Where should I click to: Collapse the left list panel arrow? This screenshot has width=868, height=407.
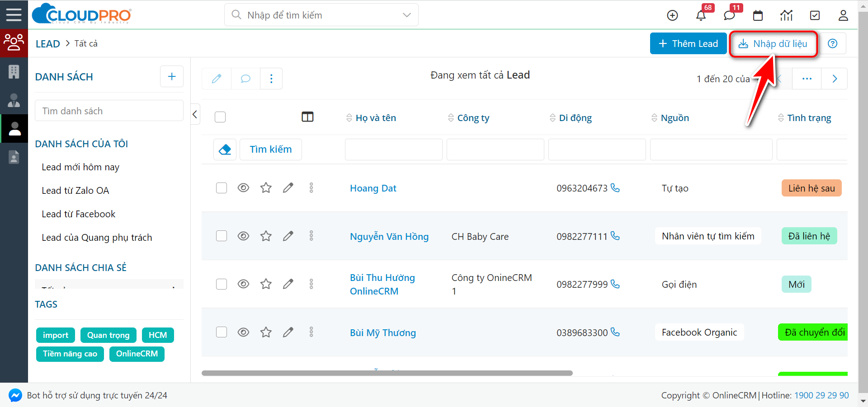195,114
